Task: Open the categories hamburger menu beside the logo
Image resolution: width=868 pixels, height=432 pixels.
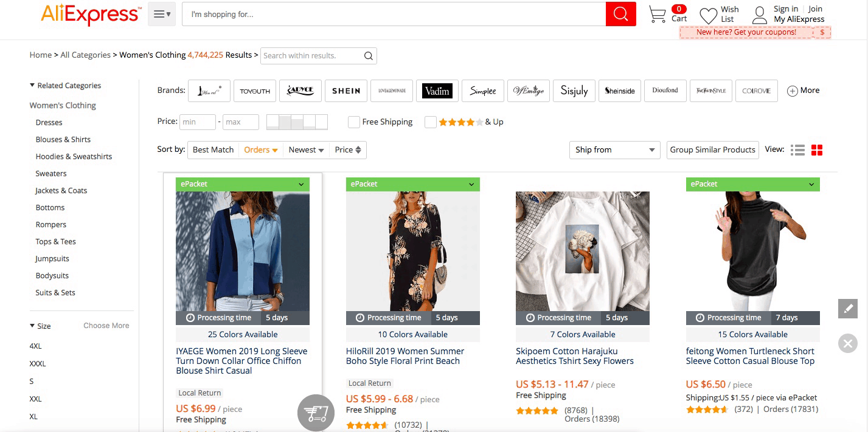Action: point(161,13)
